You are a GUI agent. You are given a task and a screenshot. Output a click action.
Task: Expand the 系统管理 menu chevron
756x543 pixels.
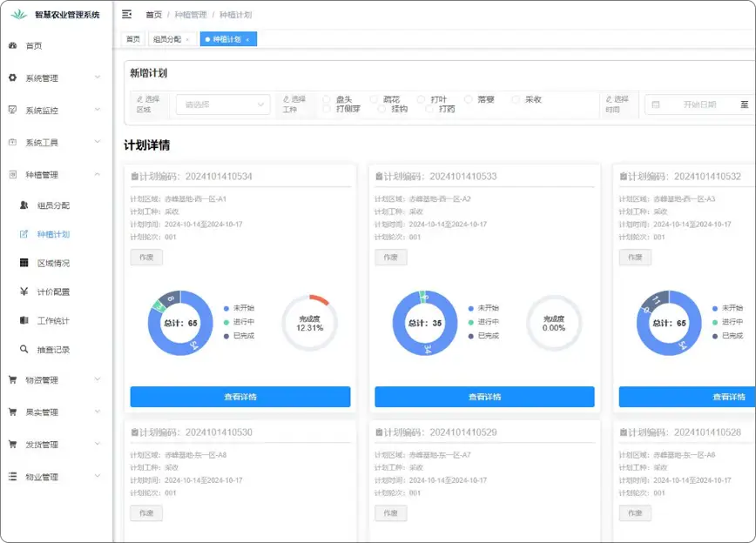point(98,78)
